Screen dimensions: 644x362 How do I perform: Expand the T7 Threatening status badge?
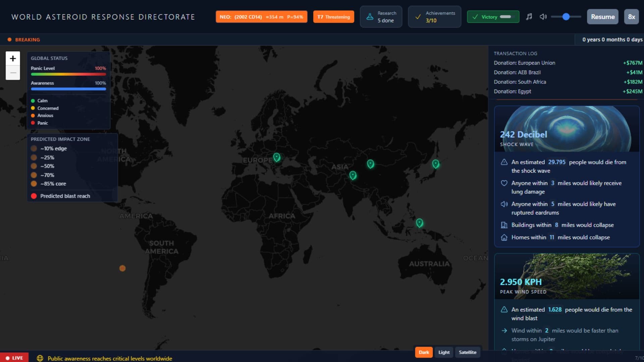point(333,17)
